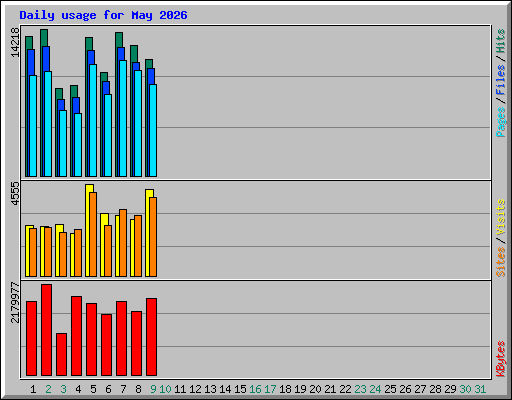
Task: Click the red KBytes bar for day 1
Action: [x=31, y=339]
